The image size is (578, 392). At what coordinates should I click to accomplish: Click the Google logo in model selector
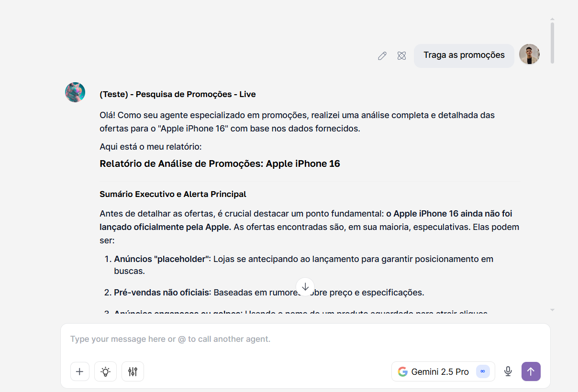(402, 371)
